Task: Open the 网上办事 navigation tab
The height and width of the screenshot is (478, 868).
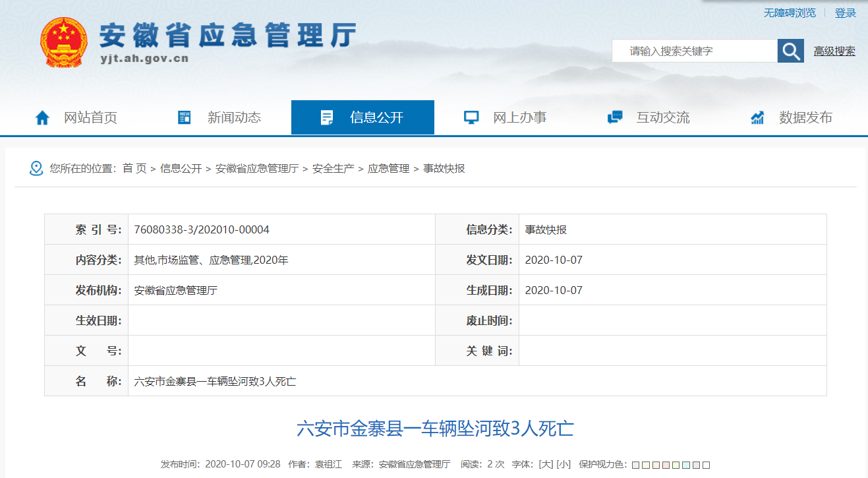Action: (519, 118)
